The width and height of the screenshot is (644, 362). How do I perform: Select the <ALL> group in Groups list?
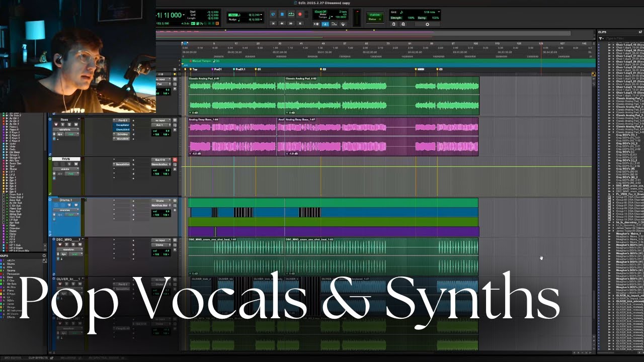11,260
